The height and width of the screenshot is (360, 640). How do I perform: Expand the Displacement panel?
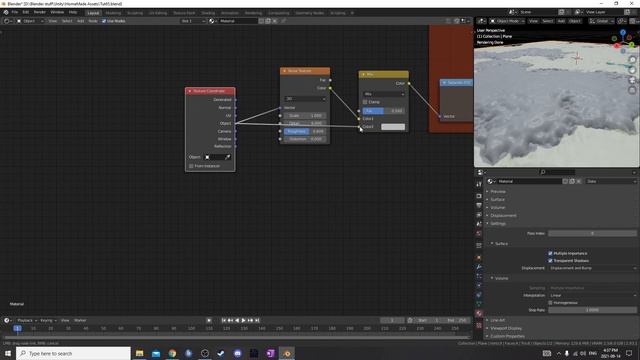point(503,216)
